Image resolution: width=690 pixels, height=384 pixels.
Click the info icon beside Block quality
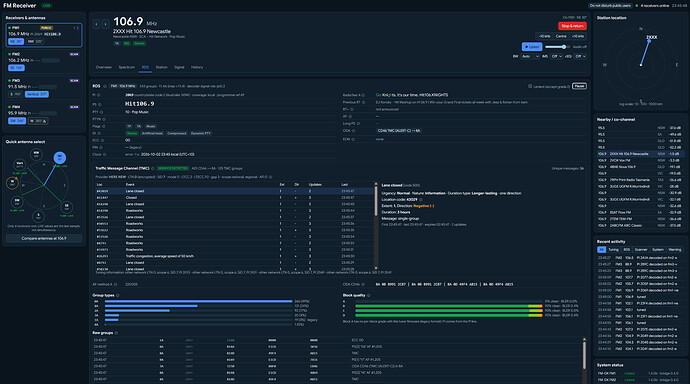(x=368, y=295)
